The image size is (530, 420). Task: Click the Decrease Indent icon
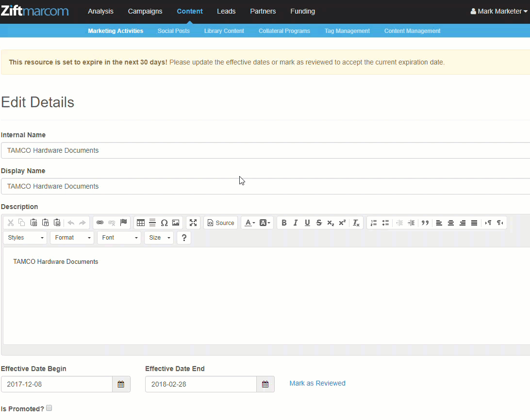point(399,223)
